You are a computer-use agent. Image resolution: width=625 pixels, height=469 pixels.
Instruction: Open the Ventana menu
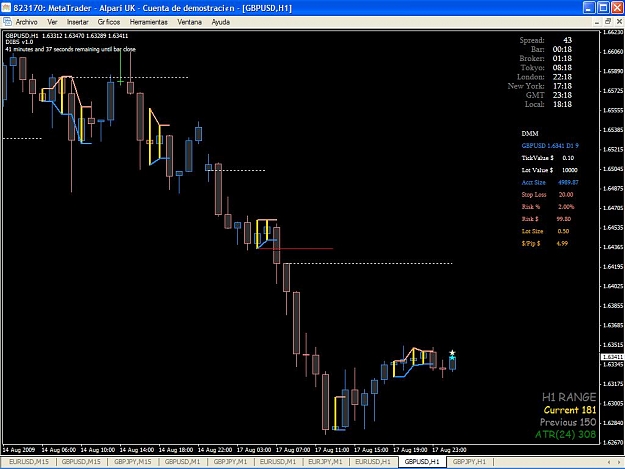click(189, 22)
